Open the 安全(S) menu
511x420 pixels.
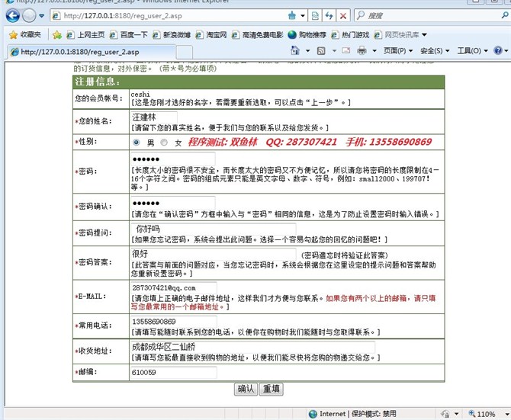[435, 51]
